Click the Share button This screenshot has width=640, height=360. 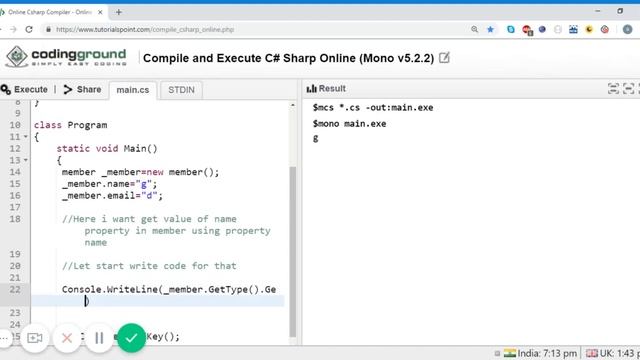(x=82, y=89)
